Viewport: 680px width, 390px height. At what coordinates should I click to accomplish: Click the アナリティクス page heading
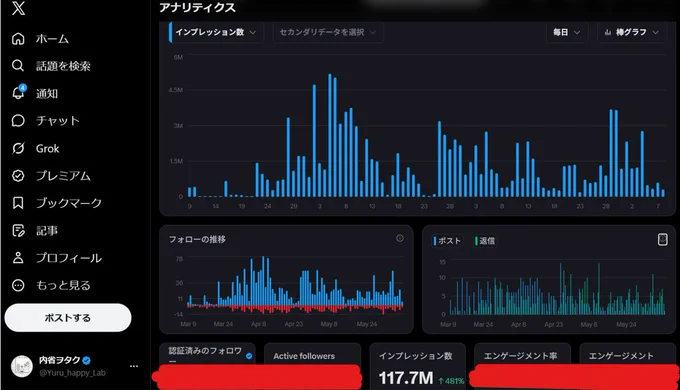tap(197, 8)
